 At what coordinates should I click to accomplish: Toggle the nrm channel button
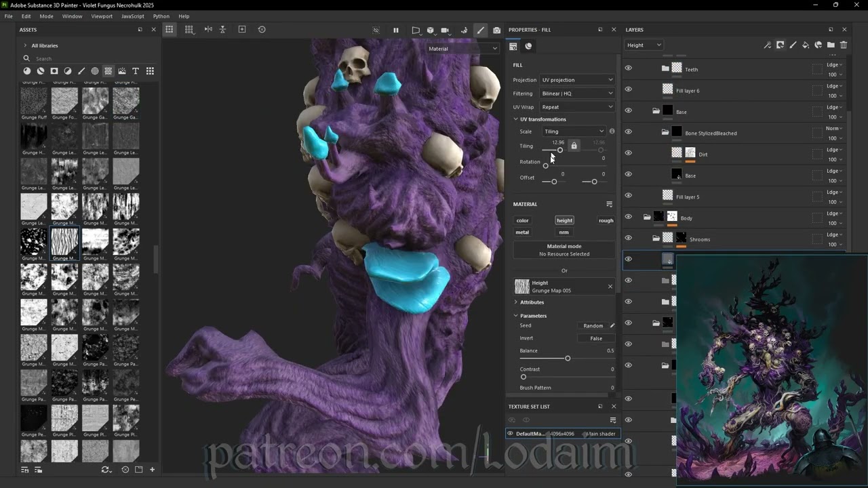coord(564,232)
